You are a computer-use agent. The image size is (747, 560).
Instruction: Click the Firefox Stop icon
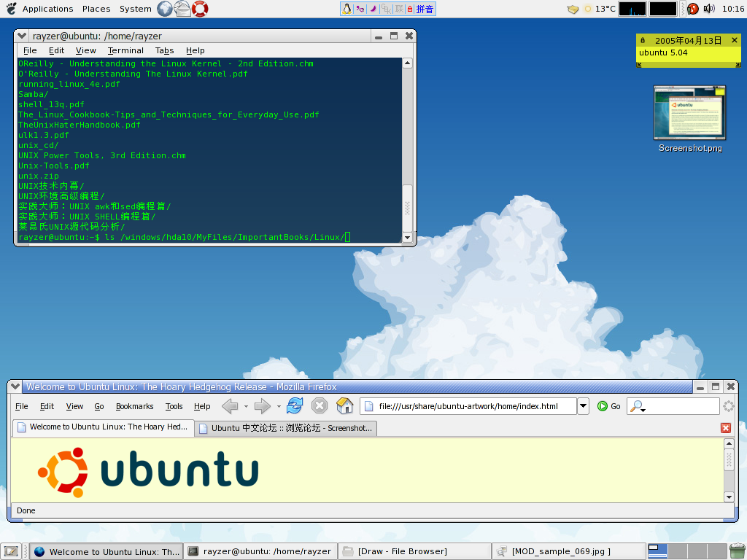[320, 405]
